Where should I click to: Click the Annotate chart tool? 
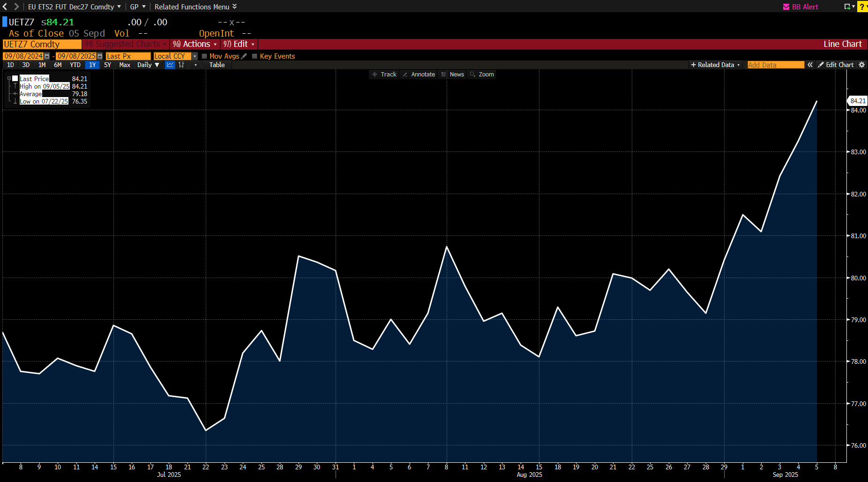click(419, 75)
